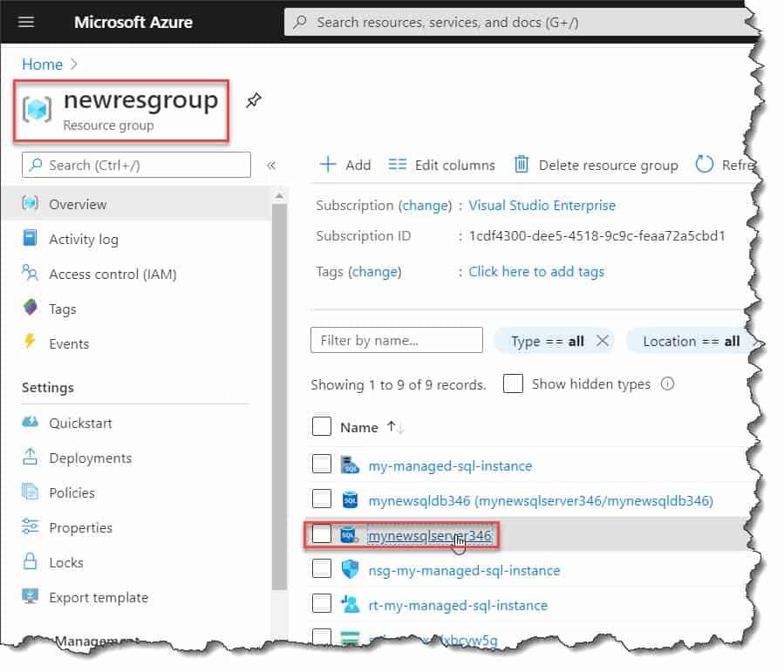Open mynewsqlserver346 SQL server
784x672 pixels.
pos(430,536)
